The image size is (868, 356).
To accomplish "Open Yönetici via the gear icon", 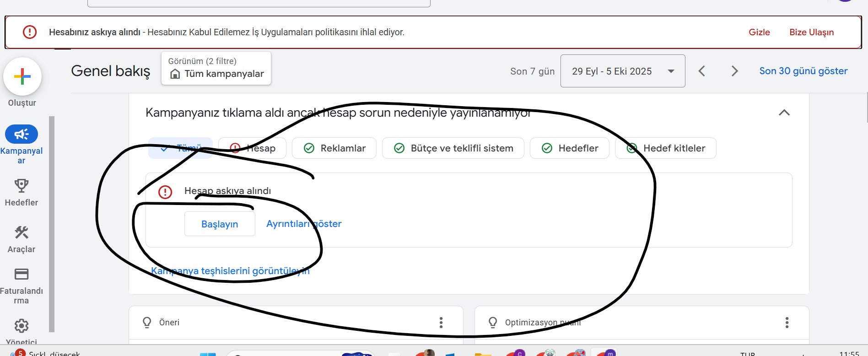I will coord(22,326).
